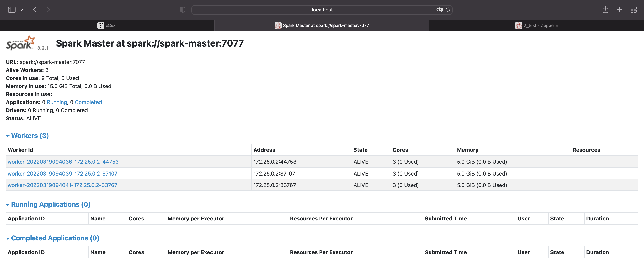Image resolution: width=644 pixels, height=276 pixels.
Task: Click the Spark Master tab favicon
Action: (x=278, y=25)
